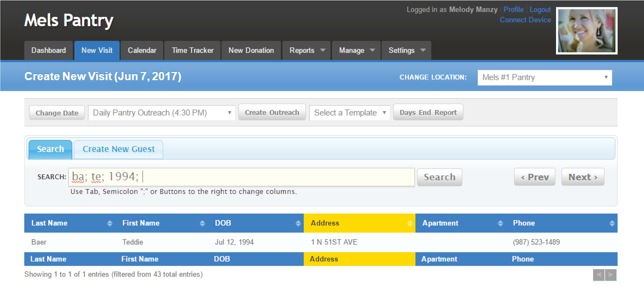Screen dimensions: 644x287
Task: Sort results using the Phone sort arrows
Action: point(612,223)
